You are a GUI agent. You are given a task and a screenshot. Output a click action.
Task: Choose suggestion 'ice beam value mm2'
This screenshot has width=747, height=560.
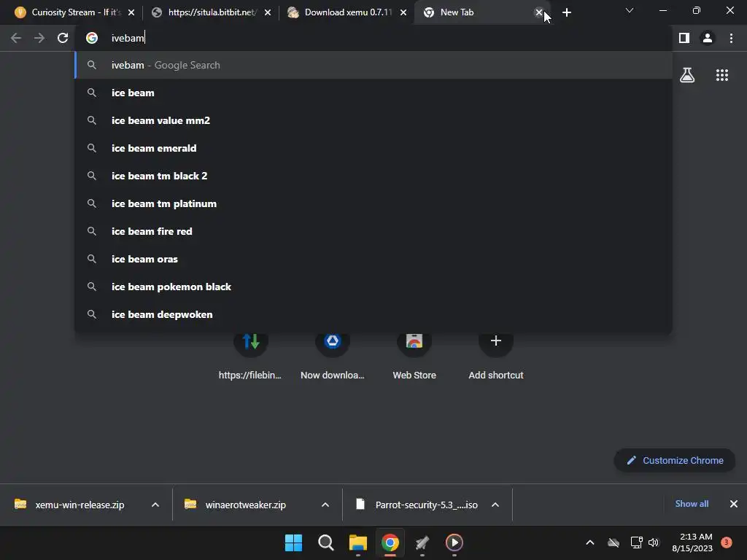(373, 120)
